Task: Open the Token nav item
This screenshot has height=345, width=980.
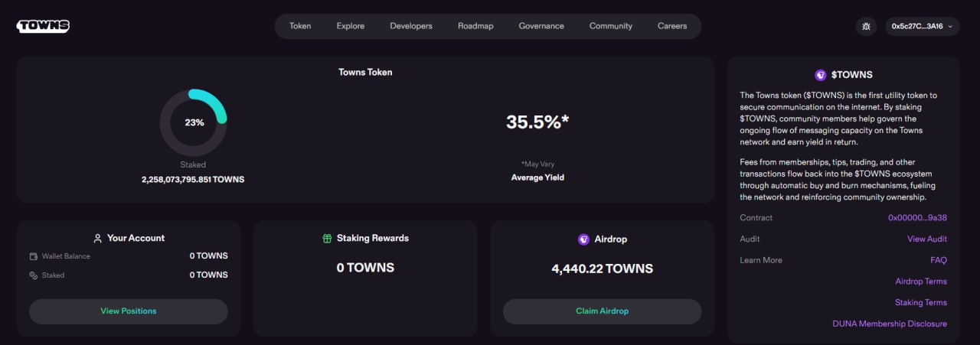Action: [x=300, y=26]
